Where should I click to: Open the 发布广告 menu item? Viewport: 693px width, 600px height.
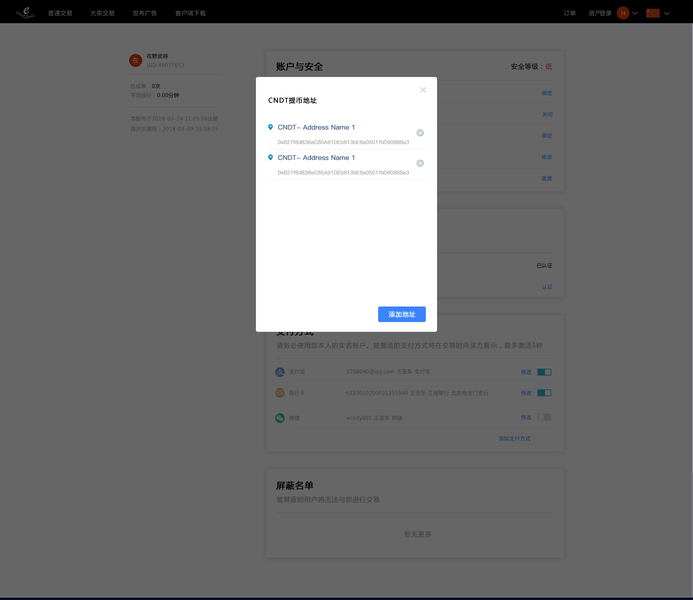tap(145, 13)
